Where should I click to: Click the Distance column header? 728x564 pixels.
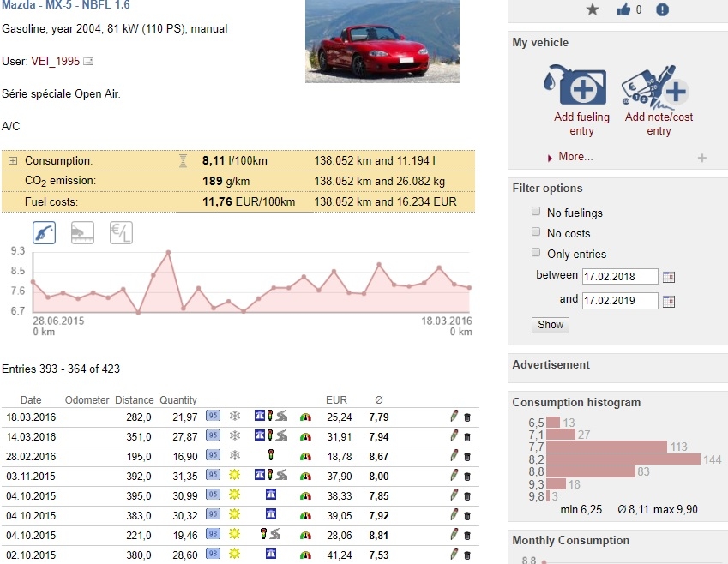pos(134,400)
